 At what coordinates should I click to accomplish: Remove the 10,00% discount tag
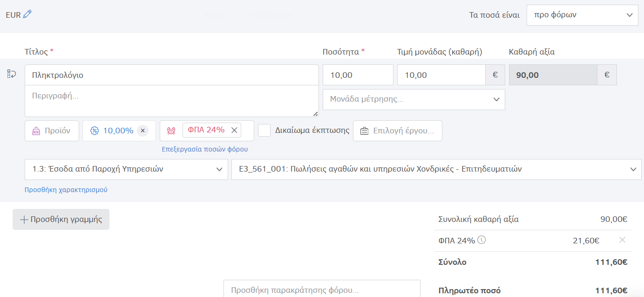tap(142, 131)
